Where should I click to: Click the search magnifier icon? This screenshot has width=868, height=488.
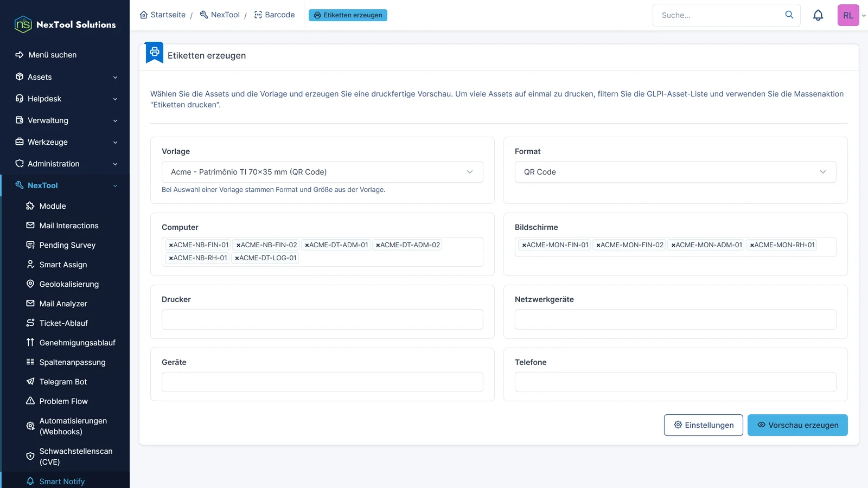pyautogui.click(x=789, y=15)
